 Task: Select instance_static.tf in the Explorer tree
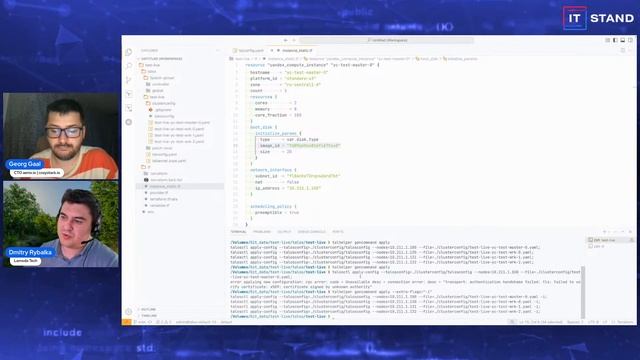(x=180, y=186)
